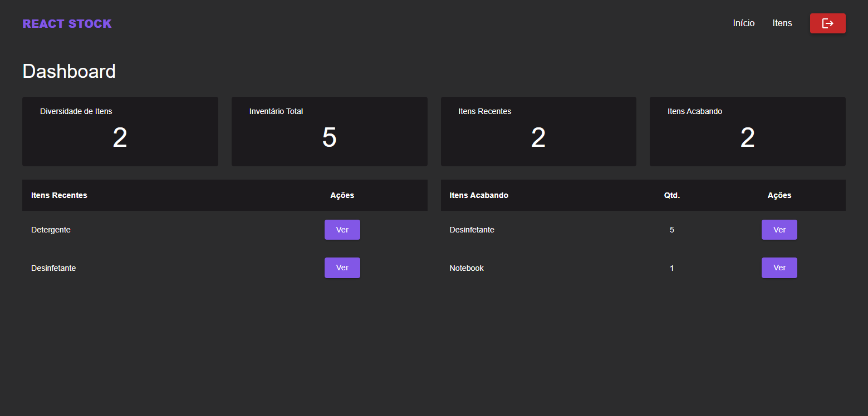Click the red logout icon button
Screen dimensions: 868x416
(x=827, y=23)
